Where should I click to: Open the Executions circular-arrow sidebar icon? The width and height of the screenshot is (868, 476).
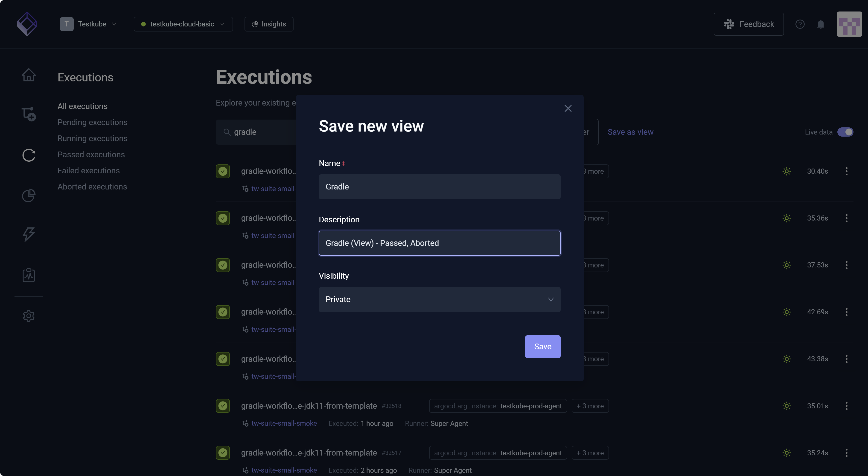pyautogui.click(x=29, y=155)
